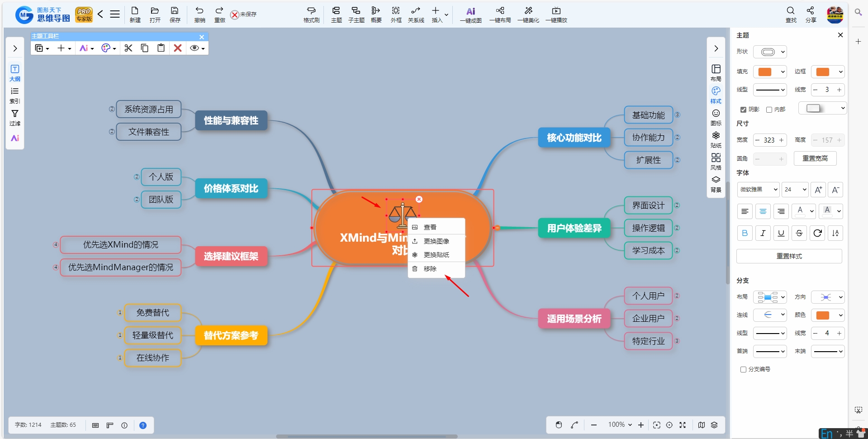
Task: Choose 更换贴纸 in the context menu
Action: pyautogui.click(x=436, y=255)
